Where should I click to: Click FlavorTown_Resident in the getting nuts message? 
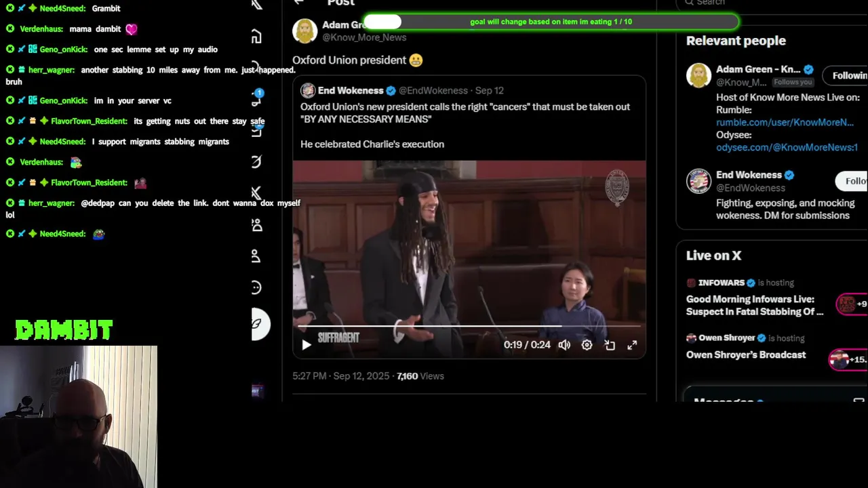click(x=89, y=121)
